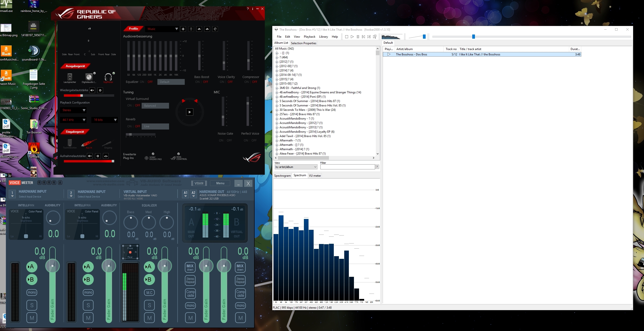Switch to the Spectrogram tab

(282, 176)
